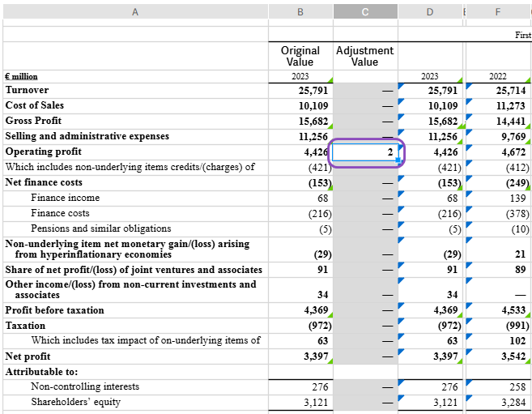The height and width of the screenshot is (414, 532).
Task: Select Profit before taxation label
Action: pos(54,310)
